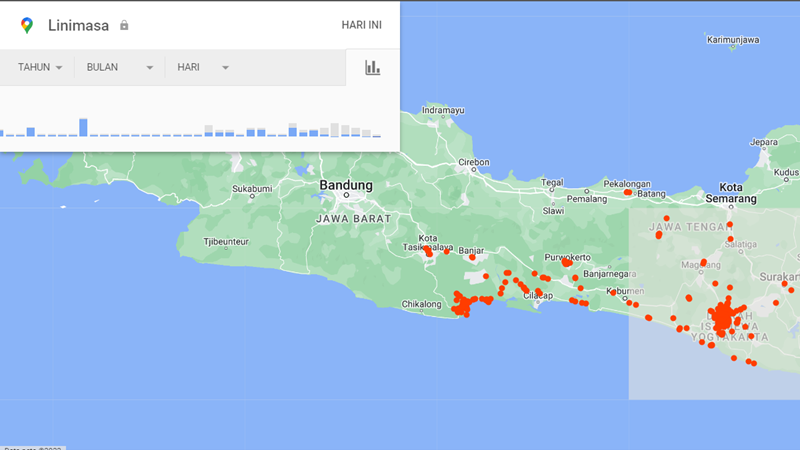The width and height of the screenshot is (800, 450).
Task: Click the Sukabumi map label
Action: (x=252, y=189)
